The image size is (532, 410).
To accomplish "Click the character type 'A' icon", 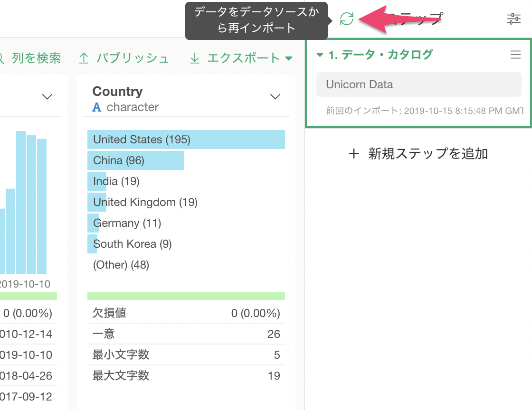I will pos(97,107).
